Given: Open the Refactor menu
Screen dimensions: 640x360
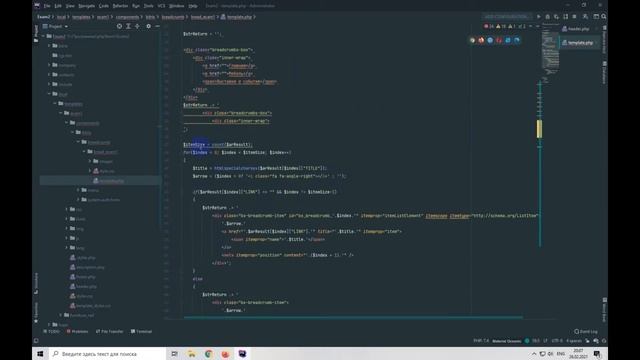Looking at the screenshot, I should coord(120,6).
